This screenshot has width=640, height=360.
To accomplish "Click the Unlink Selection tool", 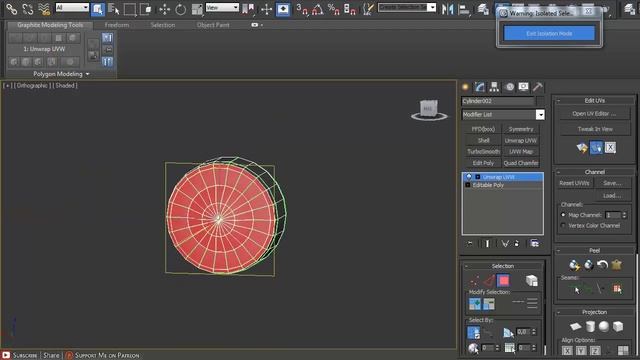I will pos(27,9).
